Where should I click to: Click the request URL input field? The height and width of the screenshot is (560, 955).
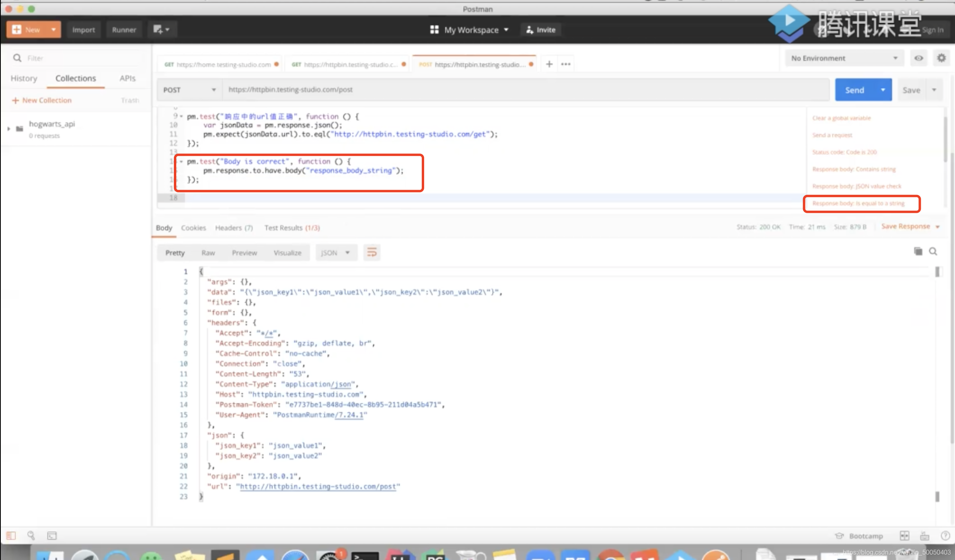pos(517,90)
